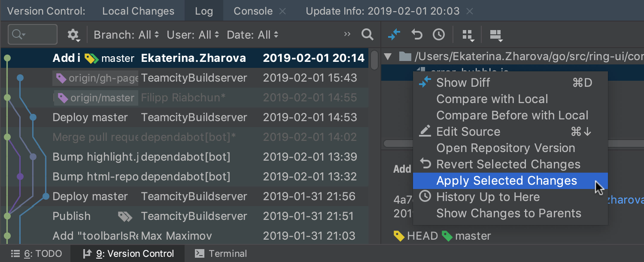Click the Show Diff toolbar icon
Screen dimensions: 644x262
point(394,34)
